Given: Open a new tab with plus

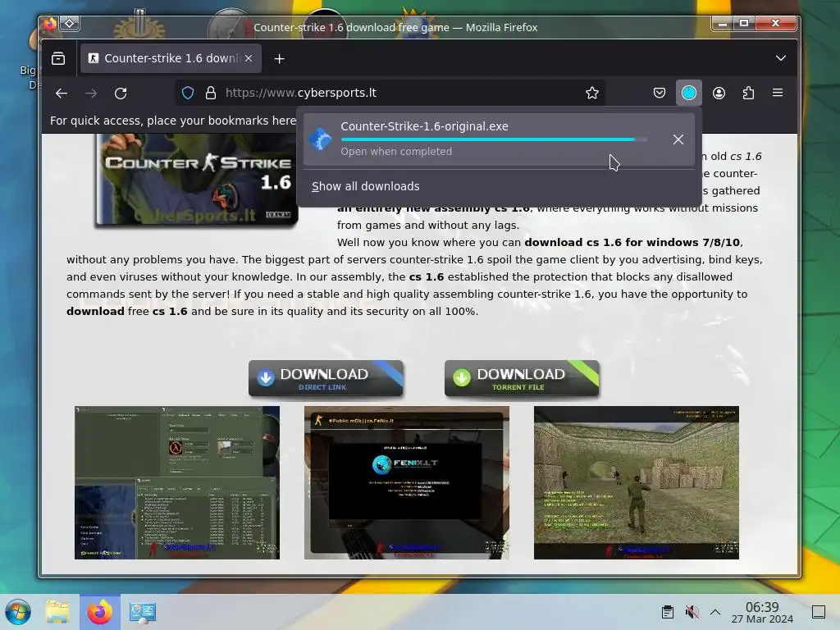Looking at the screenshot, I should coord(279,59).
